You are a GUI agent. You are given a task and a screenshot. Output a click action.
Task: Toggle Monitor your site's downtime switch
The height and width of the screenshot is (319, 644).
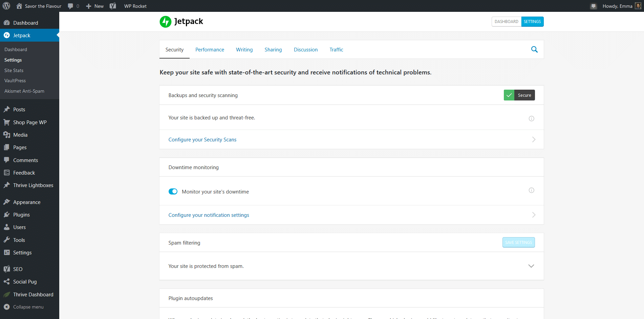(x=173, y=191)
